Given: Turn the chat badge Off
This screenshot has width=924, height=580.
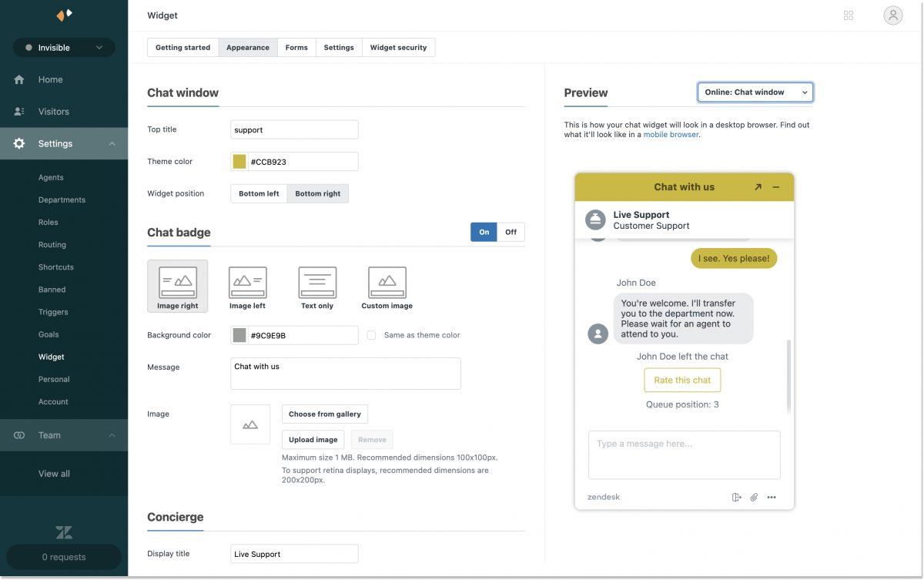Looking at the screenshot, I should tap(511, 231).
